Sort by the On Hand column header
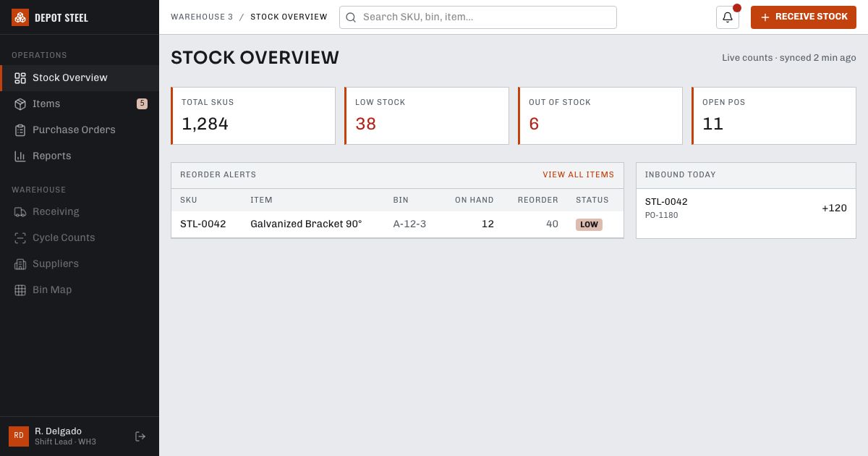868x456 pixels. tap(475, 200)
